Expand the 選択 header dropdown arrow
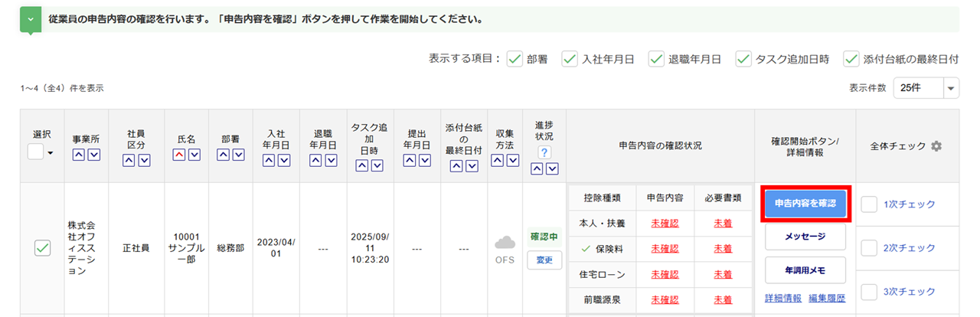This screenshot has height=317, width=980. [50, 152]
